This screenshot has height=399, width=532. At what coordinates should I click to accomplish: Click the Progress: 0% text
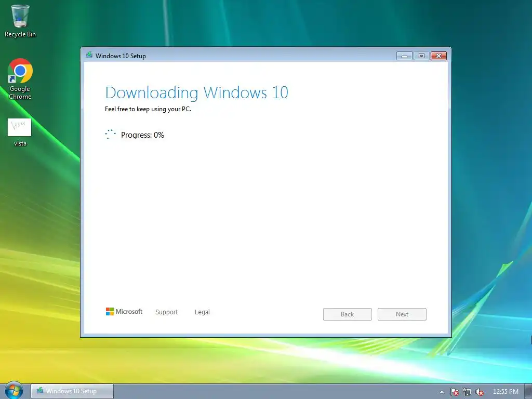pyautogui.click(x=142, y=135)
